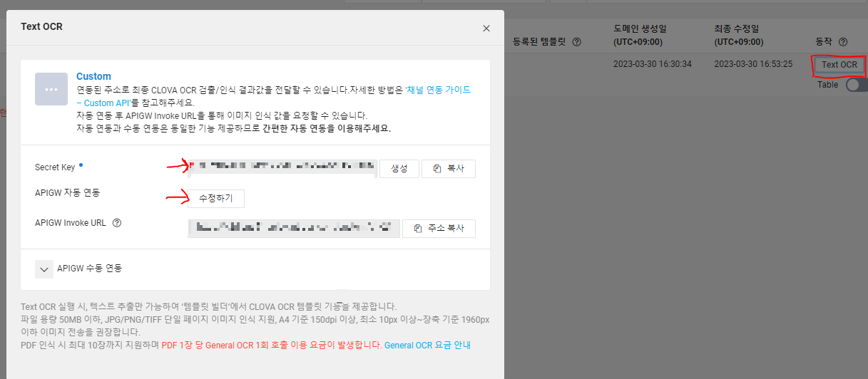Click the 최종 수정일 column header
Viewport: 868px width, 379px height.
[738, 28]
